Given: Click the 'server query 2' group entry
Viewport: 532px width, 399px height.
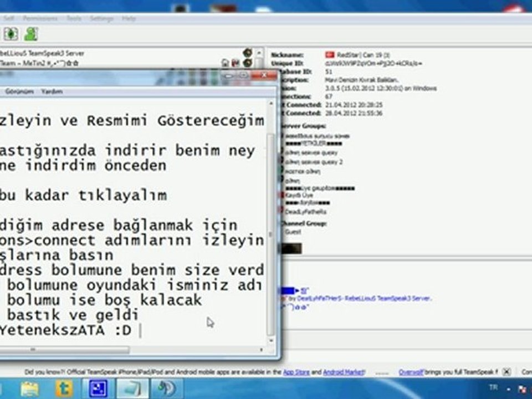Looking at the screenshot, I should click(314, 162).
